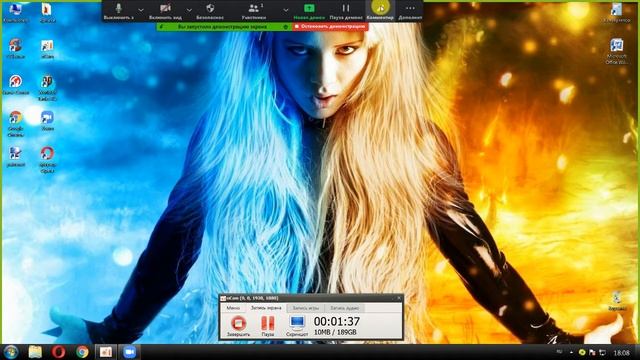Select the oCam screen recording tab

266,308
